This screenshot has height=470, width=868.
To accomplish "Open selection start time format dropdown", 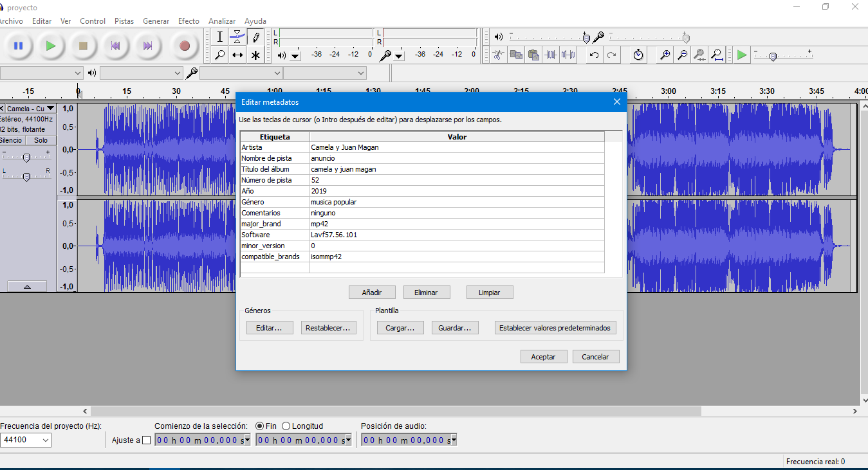I will 247,440.
